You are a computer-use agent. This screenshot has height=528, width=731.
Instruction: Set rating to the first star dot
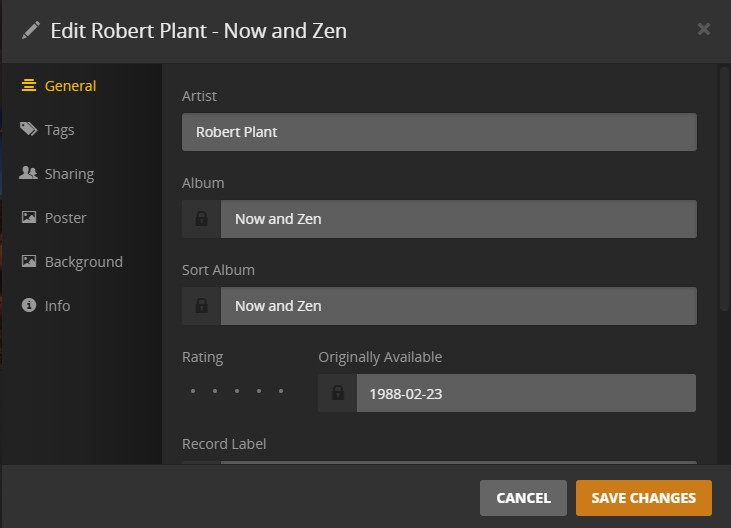point(193,391)
